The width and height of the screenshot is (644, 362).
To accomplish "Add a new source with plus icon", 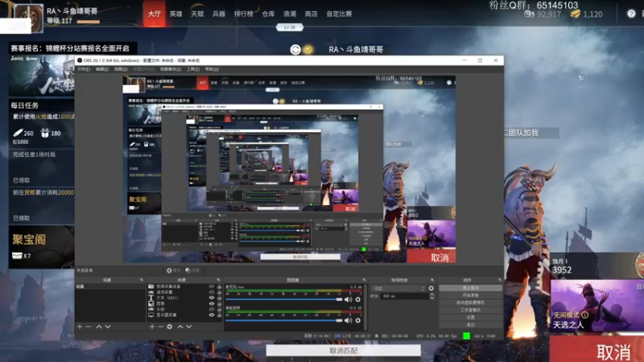I will 152,327.
